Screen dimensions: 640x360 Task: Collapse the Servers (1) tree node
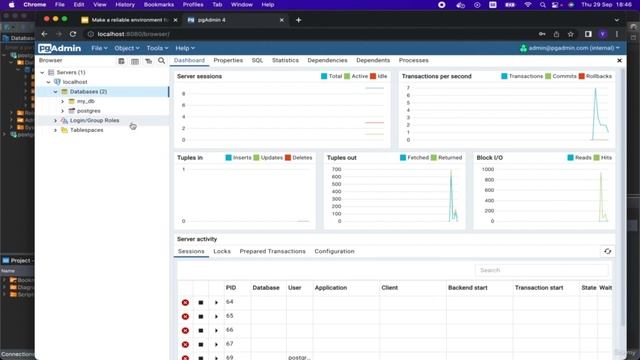click(x=42, y=72)
